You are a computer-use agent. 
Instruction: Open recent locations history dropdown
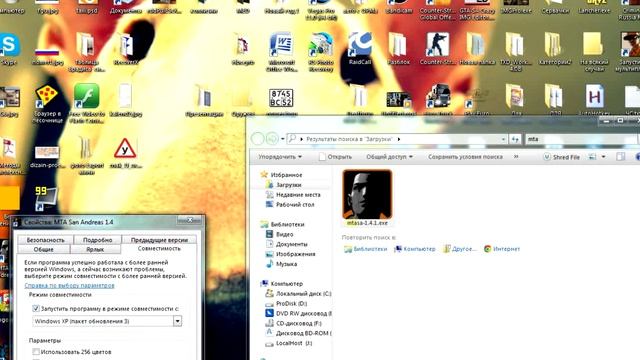click(282, 139)
